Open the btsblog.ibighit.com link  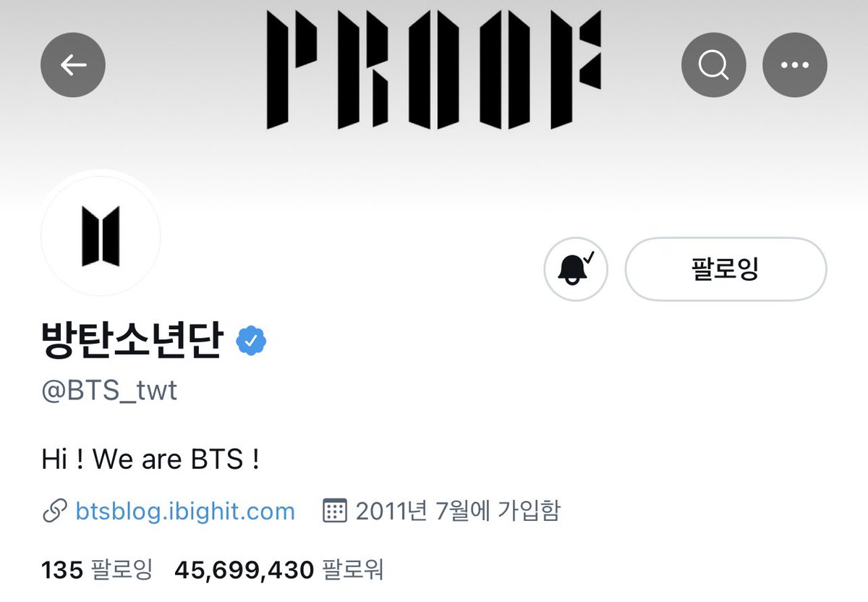coord(185,512)
